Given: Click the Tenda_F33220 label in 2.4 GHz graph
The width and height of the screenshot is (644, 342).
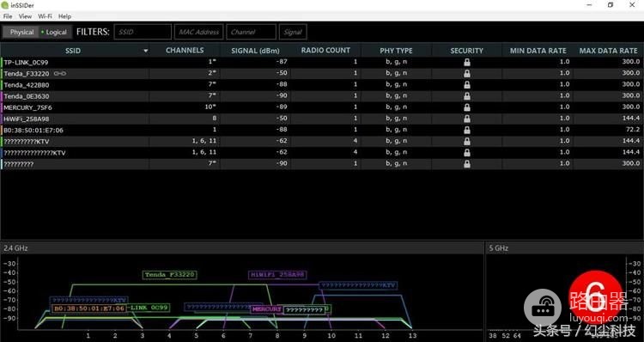Looking at the screenshot, I should pyautogui.click(x=170, y=275).
